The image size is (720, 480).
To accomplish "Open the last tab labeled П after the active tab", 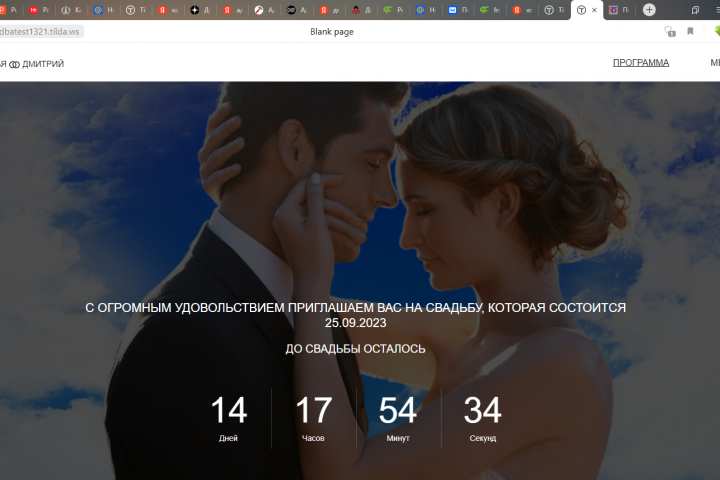I will [x=619, y=10].
